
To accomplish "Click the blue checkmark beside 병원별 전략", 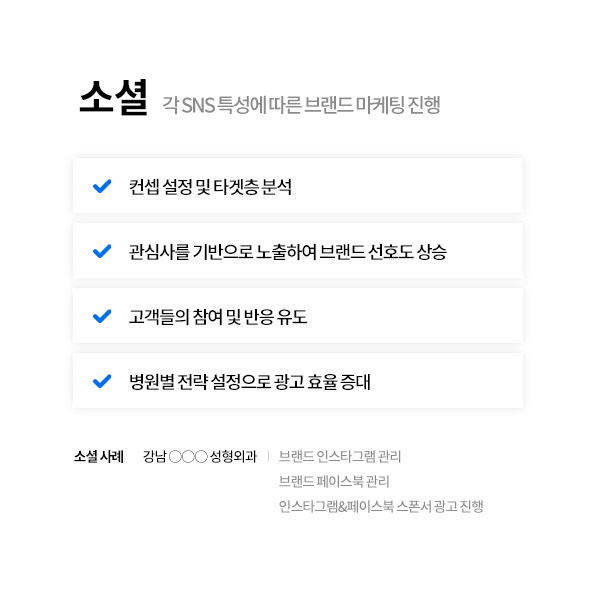I will pos(102,381).
